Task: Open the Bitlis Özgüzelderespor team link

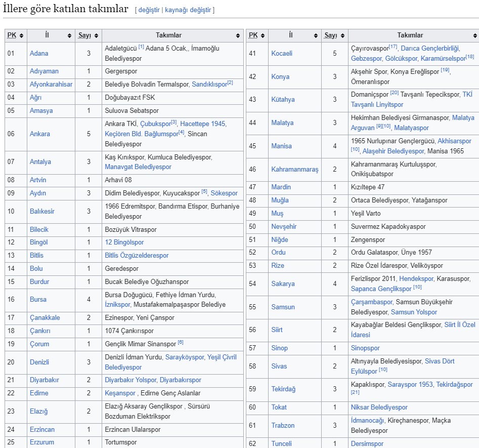Action: 137,255
